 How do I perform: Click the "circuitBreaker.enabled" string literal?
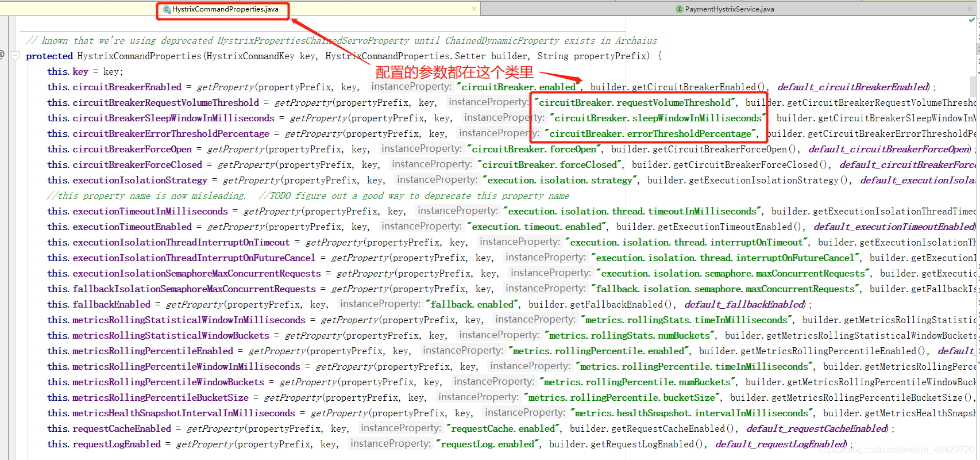pos(519,87)
